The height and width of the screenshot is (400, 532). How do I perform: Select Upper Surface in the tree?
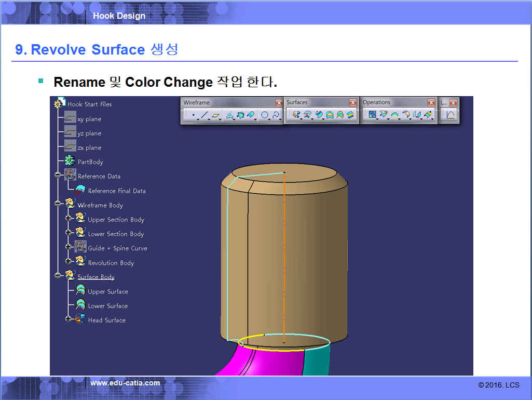click(107, 291)
